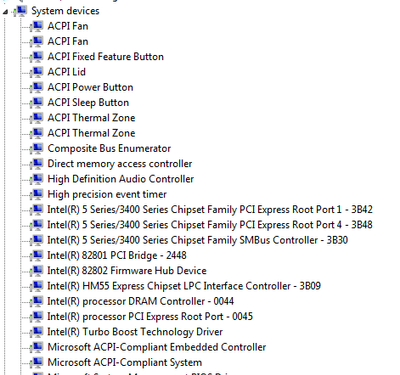Click the ACPI Power Button device icon
Viewport: 400px width, 375px height.
coord(36,87)
